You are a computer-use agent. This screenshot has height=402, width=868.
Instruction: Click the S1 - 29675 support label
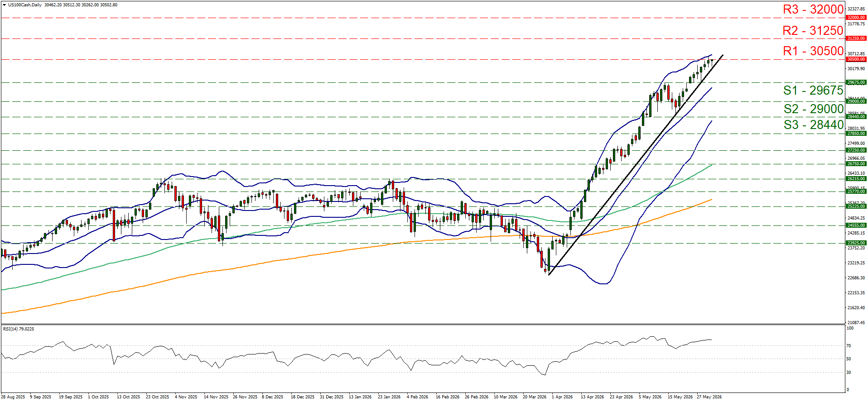coord(813,90)
